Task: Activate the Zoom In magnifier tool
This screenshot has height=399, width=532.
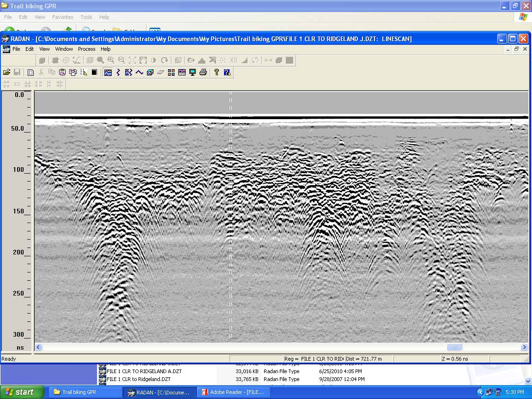Action: [111, 60]
